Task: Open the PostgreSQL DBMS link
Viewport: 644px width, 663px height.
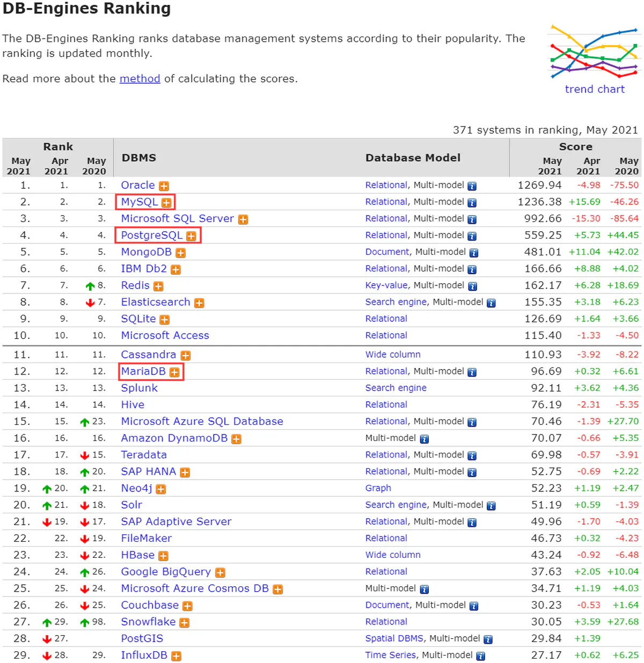Action: tap(152, 235)
